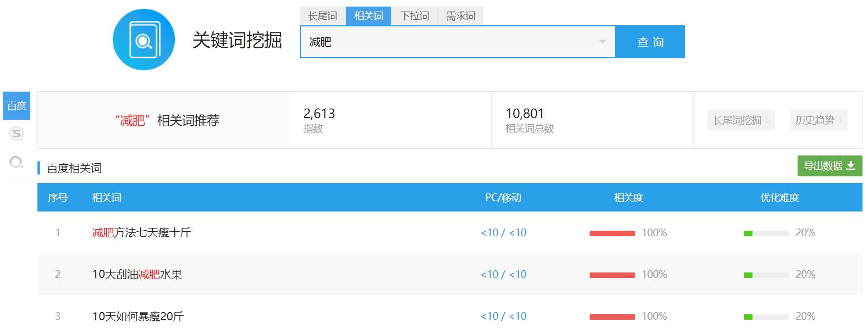Click the keyword mining logo icon

click(x=144, y=40)
